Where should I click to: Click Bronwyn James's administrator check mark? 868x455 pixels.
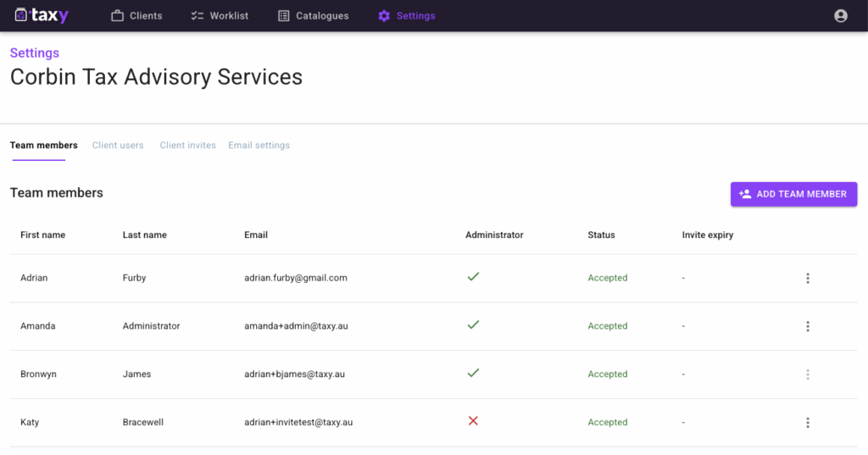coord(473,373)
